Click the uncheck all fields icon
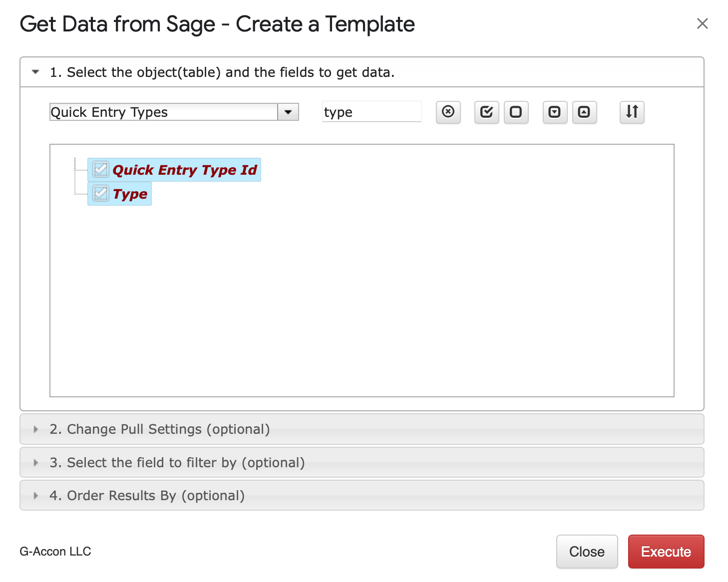728x582 pixels. tap(516, 112)
